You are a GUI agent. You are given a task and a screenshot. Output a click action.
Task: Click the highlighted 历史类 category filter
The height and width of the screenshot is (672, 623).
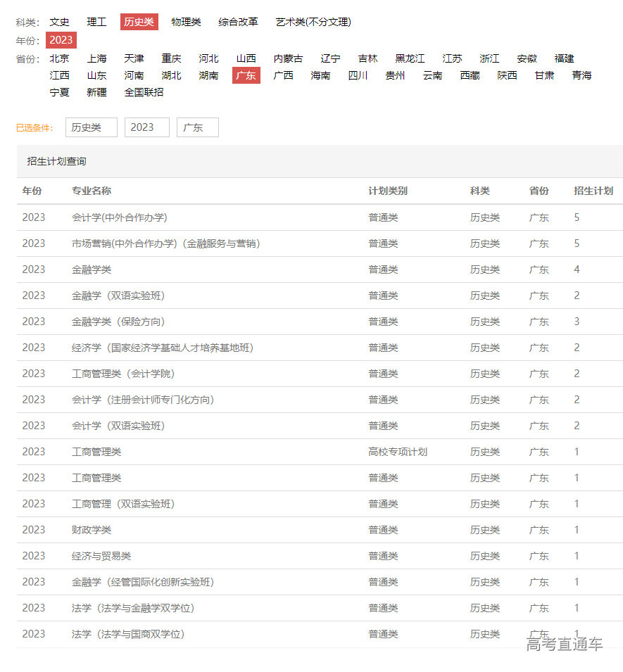point(139,22)
